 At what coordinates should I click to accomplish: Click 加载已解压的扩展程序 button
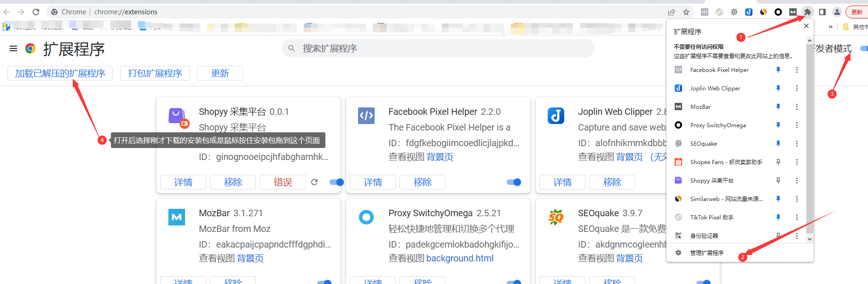pos(60,73)
